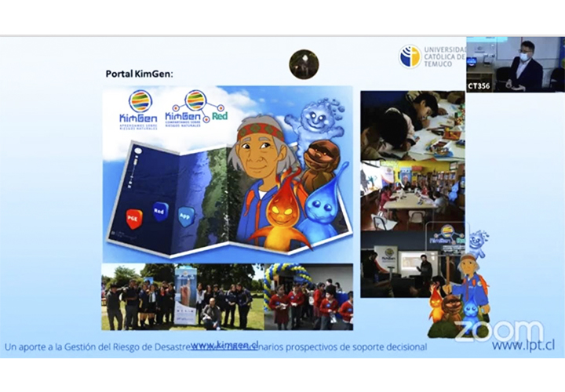Open the www.kimgen.cl link
565x392 pixels.
coord(224,345)
